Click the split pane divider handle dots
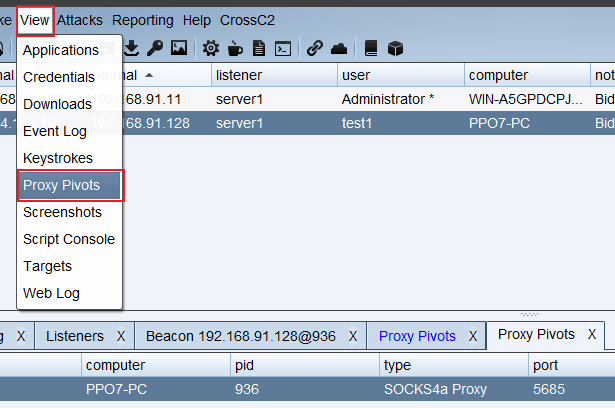615x408 pixels. (529, 314)
